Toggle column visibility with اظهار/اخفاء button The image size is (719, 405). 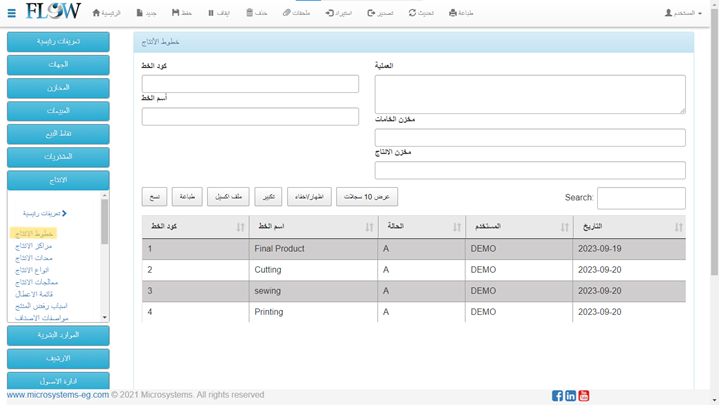308,197
